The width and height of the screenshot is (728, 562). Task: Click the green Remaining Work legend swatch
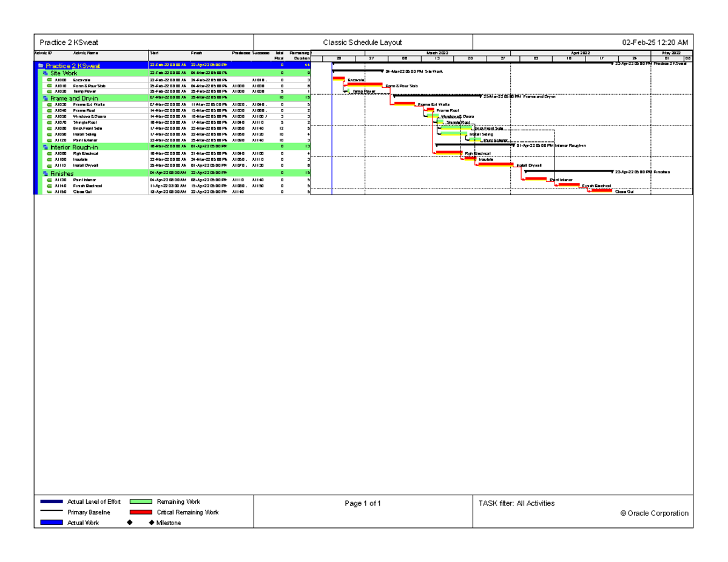point(141,502)
